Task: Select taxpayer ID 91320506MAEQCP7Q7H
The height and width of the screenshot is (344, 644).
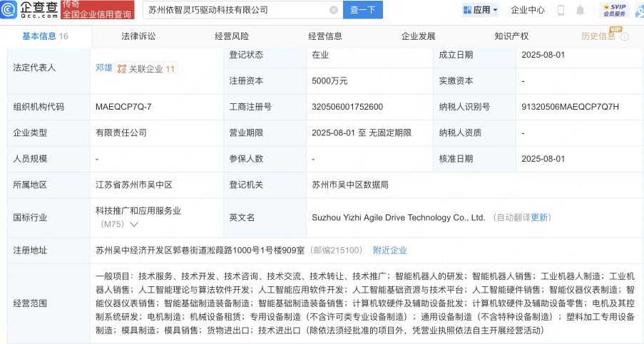Action: coord(570,107)
